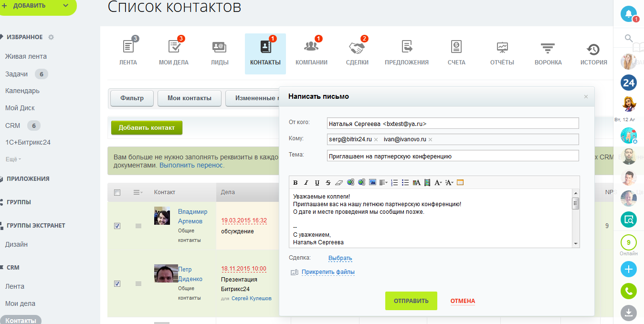Click the Мои контакты filter button
This screenshot has width=644, height=324.
tap(190, 98)
